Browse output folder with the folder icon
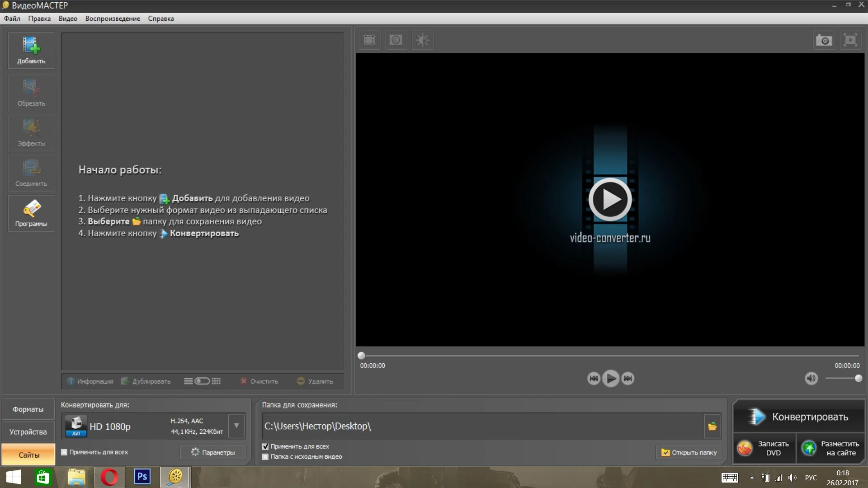 click(x=712, y=426)
